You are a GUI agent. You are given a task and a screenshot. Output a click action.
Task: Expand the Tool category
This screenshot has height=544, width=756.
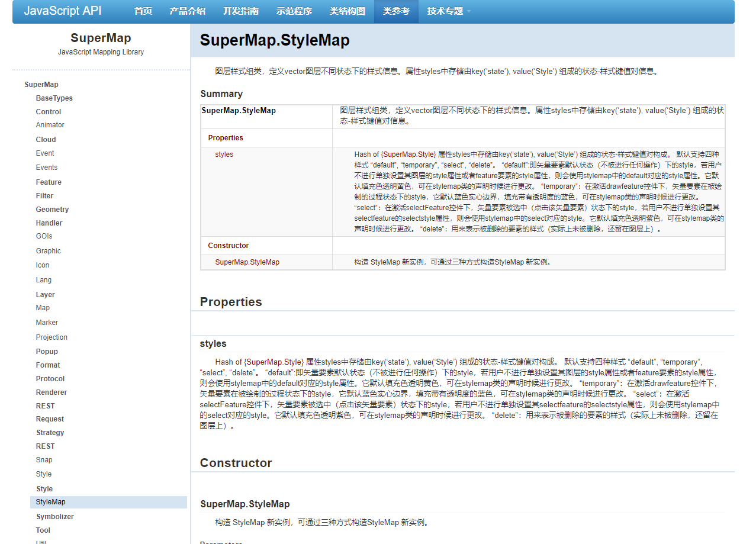43,530
